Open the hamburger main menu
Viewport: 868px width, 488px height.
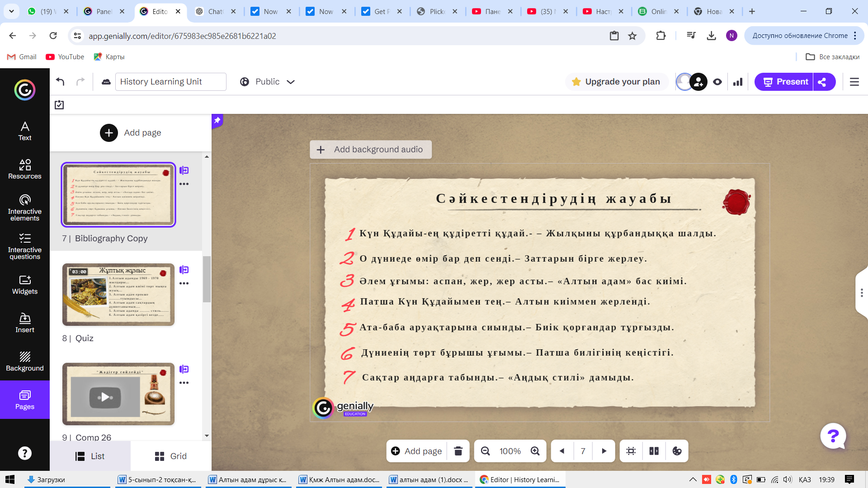pyautogui.click(x=854, y=82)
